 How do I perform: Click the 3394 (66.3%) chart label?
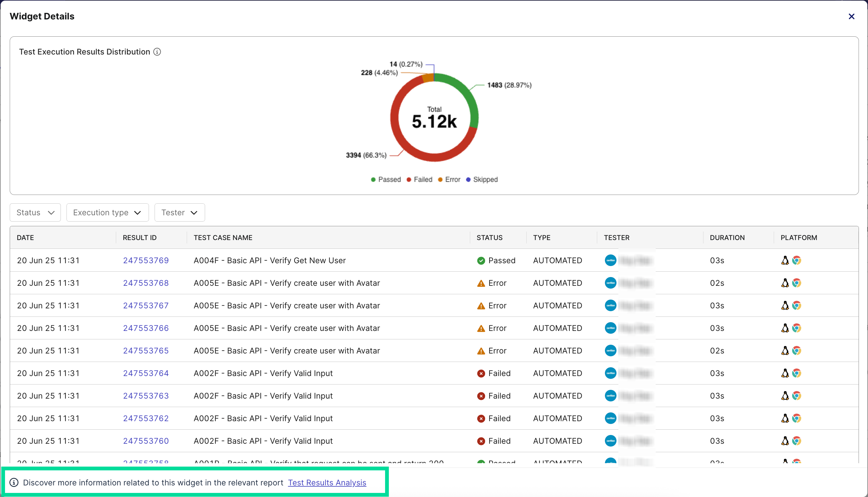click(x=366, y=155)
